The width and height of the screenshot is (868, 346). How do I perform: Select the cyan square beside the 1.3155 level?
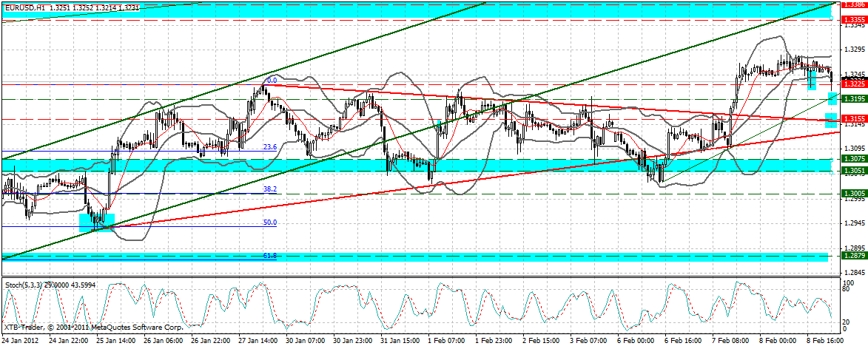(x=832, y=120)
